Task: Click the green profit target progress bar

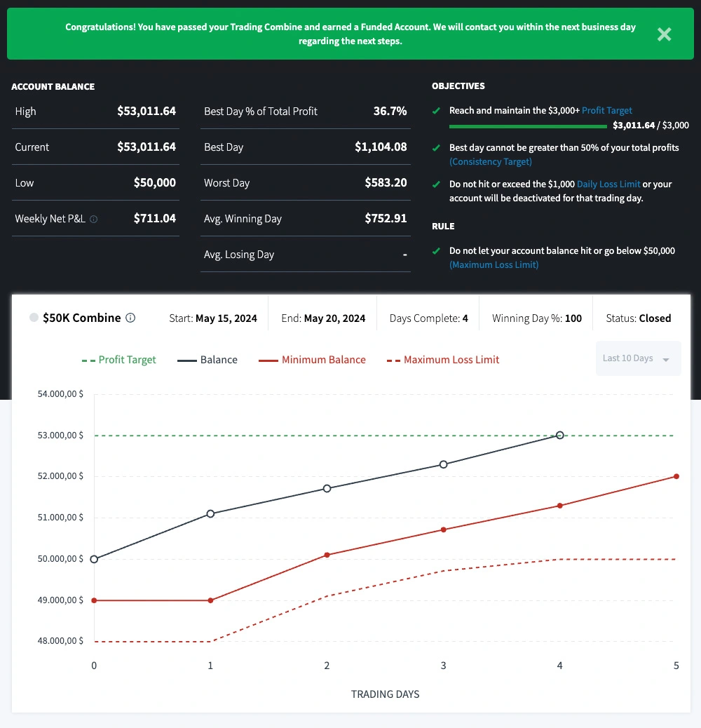Action: [528, 126]
